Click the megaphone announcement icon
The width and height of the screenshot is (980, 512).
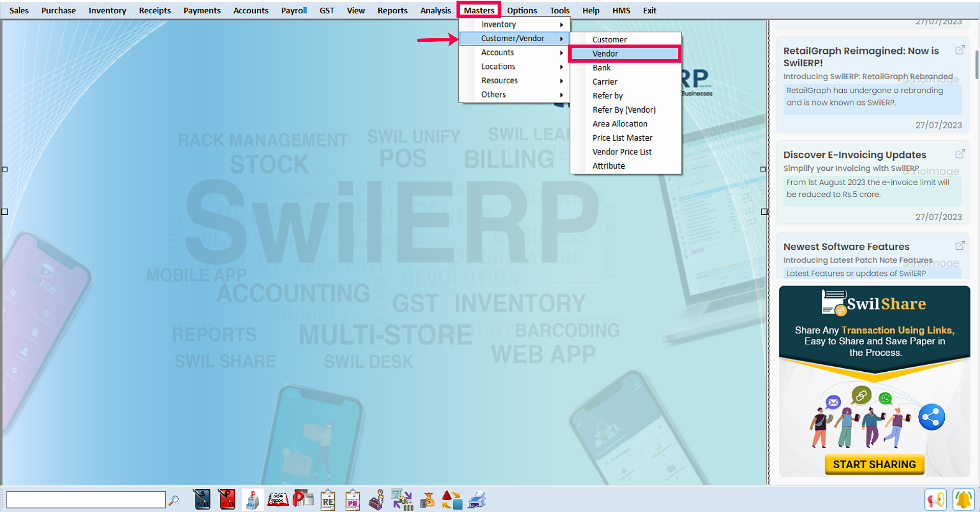click(x=935, y=500)
